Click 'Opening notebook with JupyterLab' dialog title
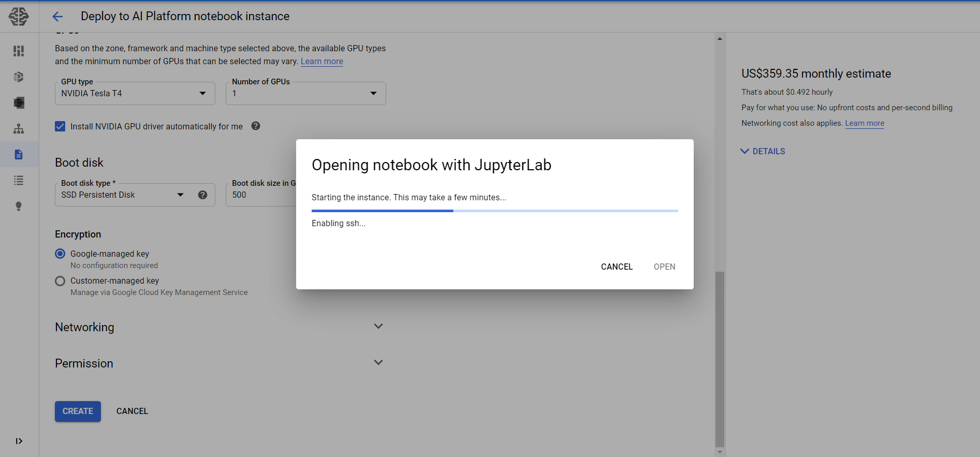 (431, 165)
